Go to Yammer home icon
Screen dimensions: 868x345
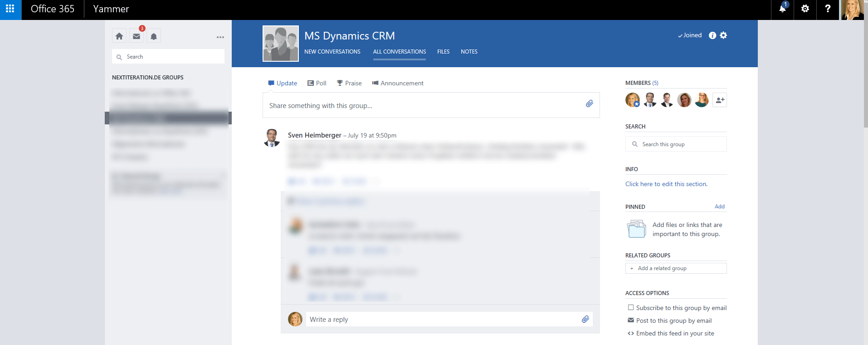pyautogui.click(x=119, y=36)
